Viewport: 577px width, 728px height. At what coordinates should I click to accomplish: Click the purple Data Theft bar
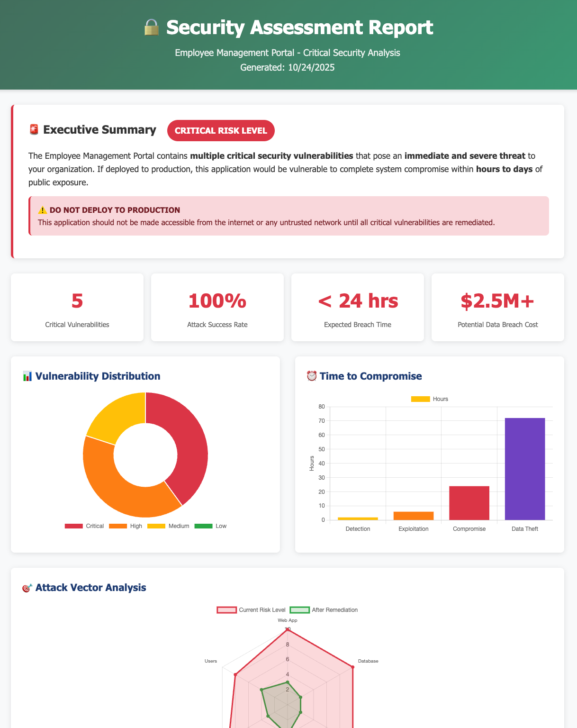(x=525, y=469)
